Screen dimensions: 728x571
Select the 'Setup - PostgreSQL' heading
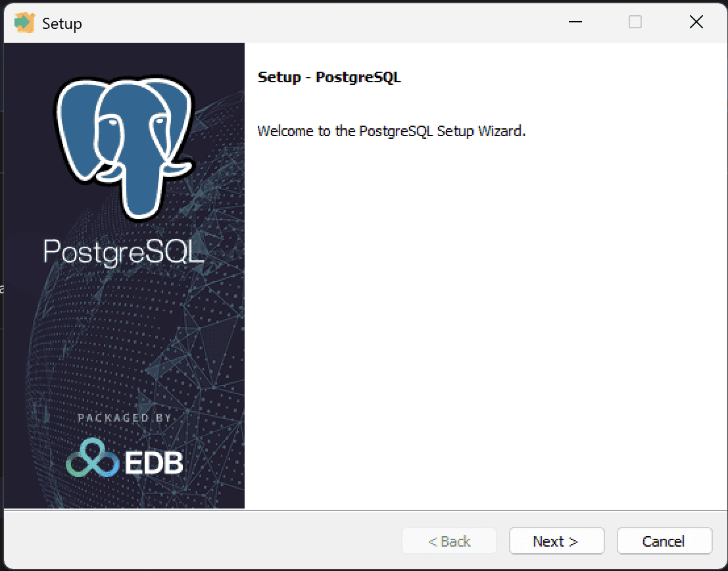[329, 78]
